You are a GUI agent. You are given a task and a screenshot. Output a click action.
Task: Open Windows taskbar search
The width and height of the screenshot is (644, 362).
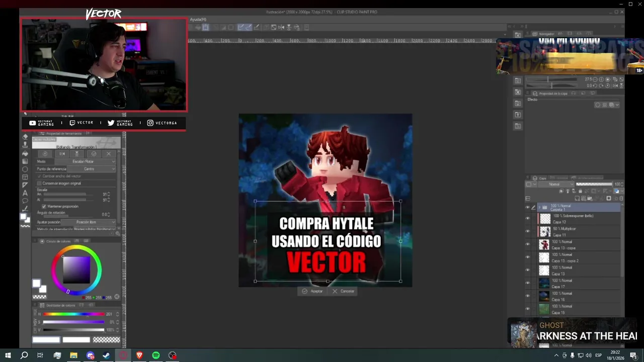coord(24,355)
